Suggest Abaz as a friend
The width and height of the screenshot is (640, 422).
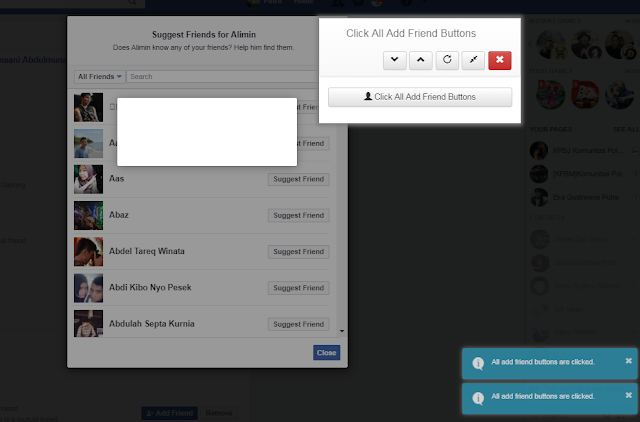tap(298, 215)
